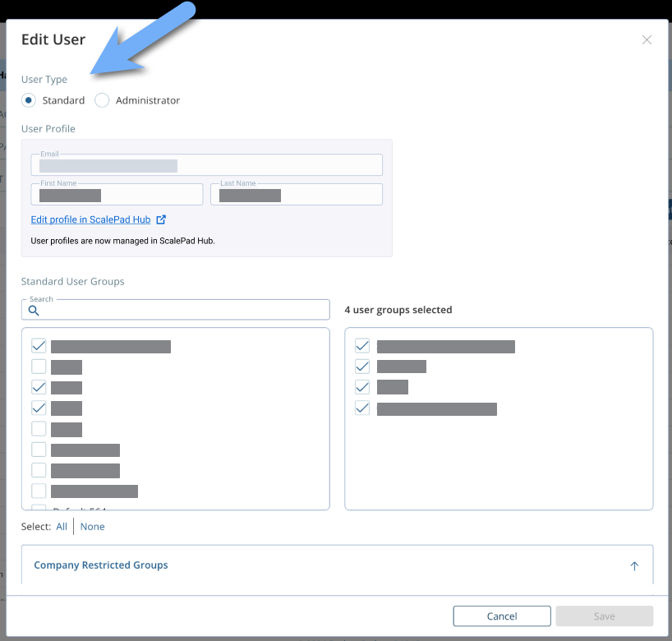Image resolution: width=672 pixels, height=641 pixels.
Task: Open Edit profile in ScalePad Hub link
Action: 90,219
